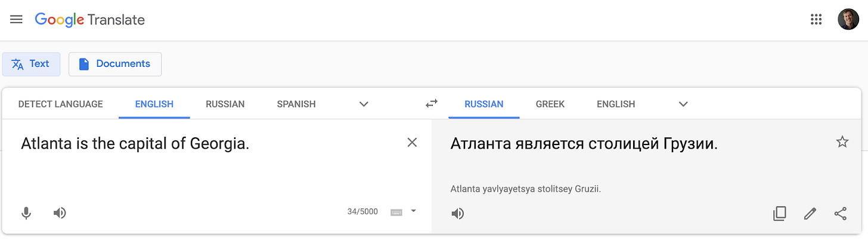Click the user account avatar
This screenshot has height=240, width=868.
click(x=848, y=20)
